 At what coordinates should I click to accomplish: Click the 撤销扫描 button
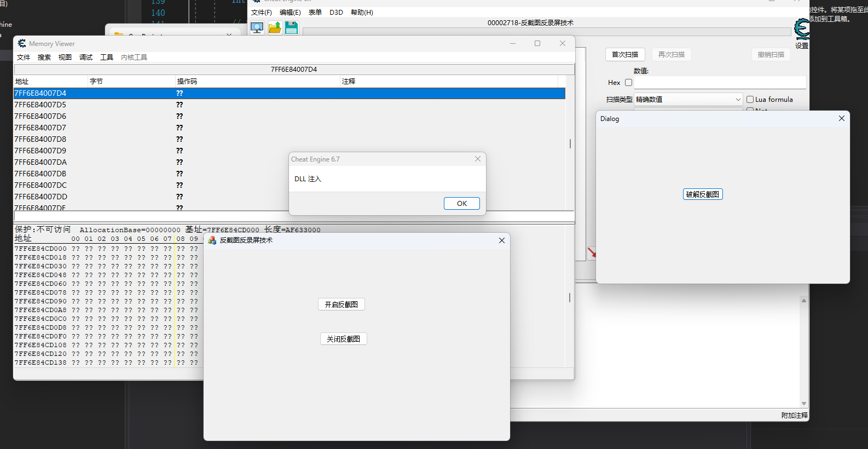pyautogui.click(x=771, y=54)
